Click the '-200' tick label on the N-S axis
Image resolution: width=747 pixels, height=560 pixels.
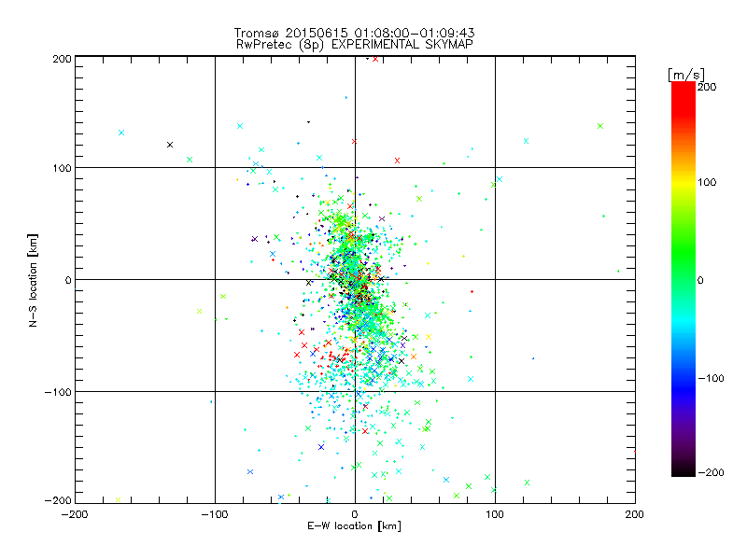point(58,500)
